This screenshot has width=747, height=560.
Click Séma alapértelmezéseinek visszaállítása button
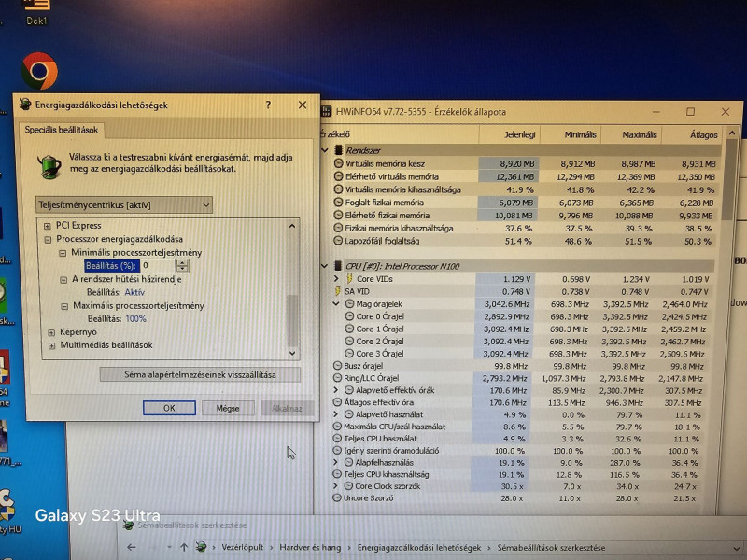point(200,375)
